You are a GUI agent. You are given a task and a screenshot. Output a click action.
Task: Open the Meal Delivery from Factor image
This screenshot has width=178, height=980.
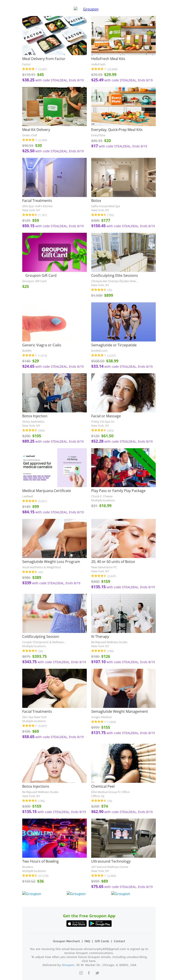click(x=54, y=35)
